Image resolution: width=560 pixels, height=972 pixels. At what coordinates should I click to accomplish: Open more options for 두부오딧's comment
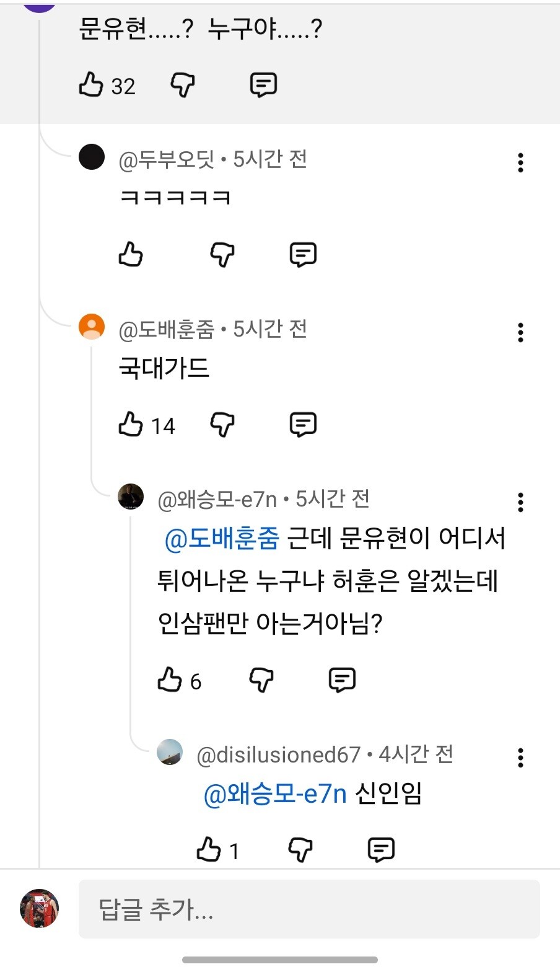[x=520, y=162]
